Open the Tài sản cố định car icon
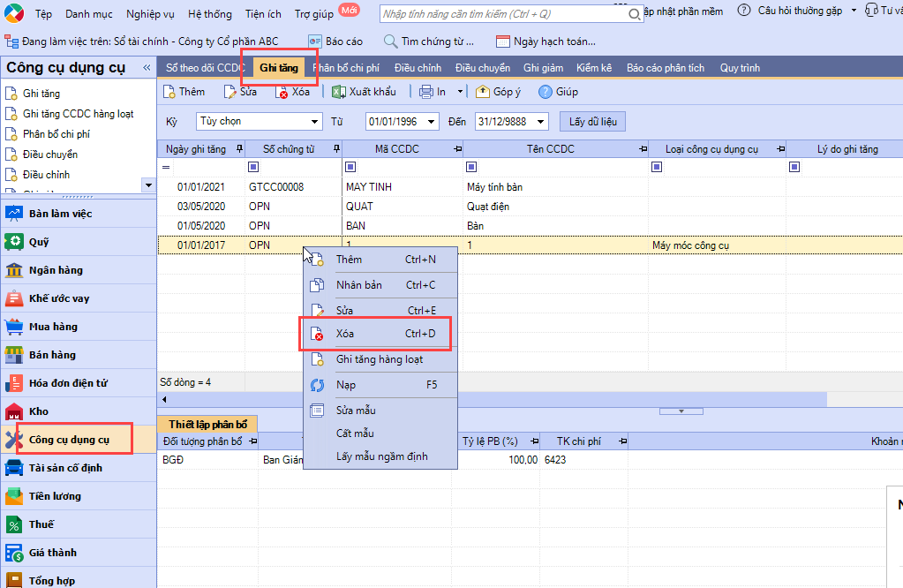The height and width of the screenshot is (588, 903). pos(14,468)
